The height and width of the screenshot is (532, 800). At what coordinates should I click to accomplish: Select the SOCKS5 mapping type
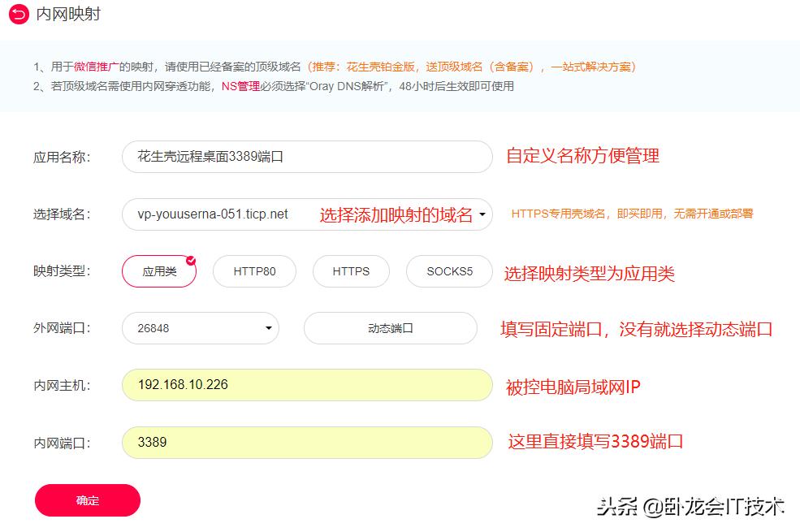tap(448, 271)
